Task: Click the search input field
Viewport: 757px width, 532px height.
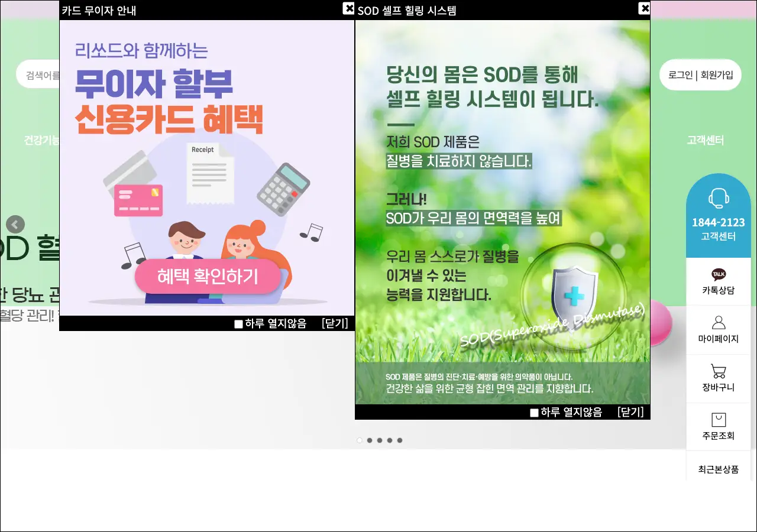Action: click(38, 75)
